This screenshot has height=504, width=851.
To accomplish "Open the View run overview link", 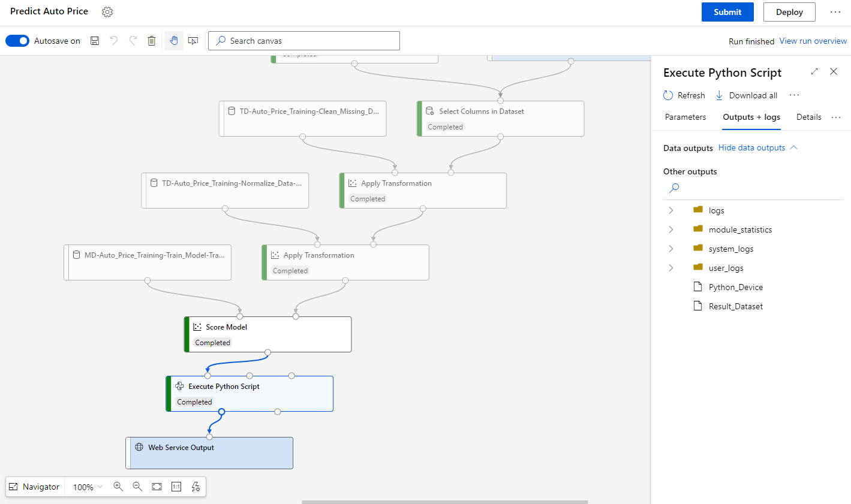I will pos(813,41).
